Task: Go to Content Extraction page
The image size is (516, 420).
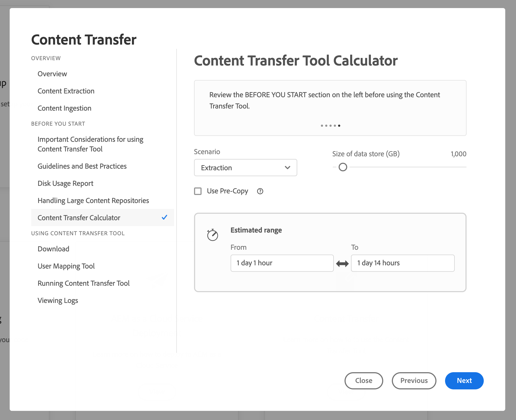Action: (66, 91)
